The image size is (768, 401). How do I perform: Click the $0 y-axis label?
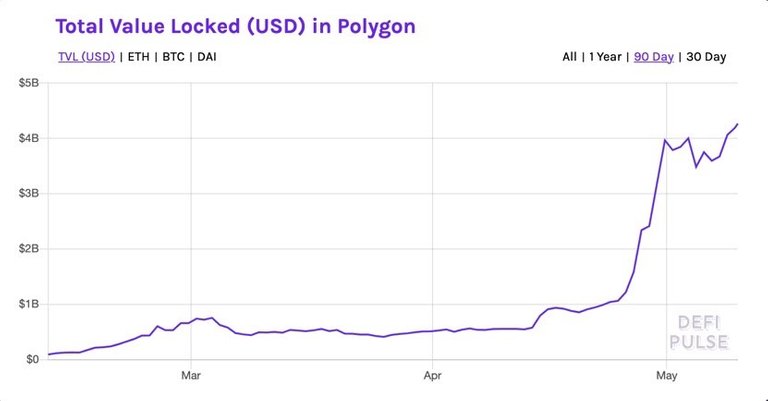coord(32,359)
